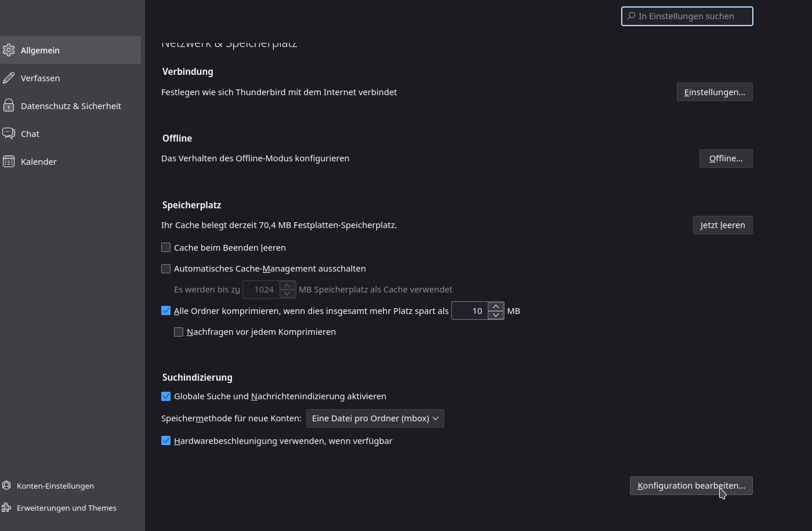
Task: Click the magnifier icon in the search field
Action: coord(631,16)
